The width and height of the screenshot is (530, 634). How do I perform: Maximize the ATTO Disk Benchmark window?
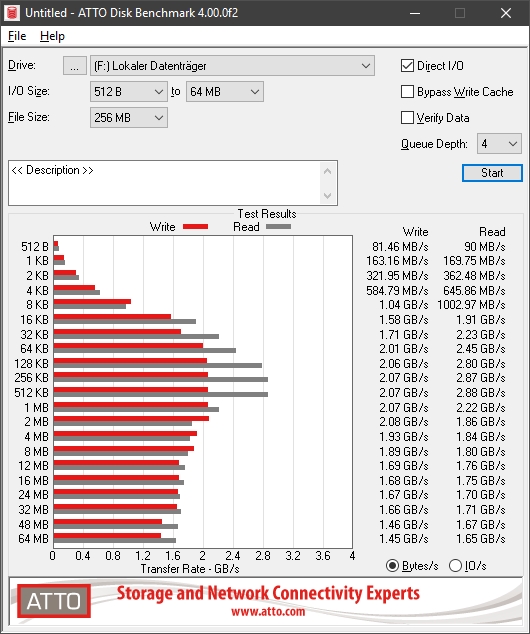460,13
